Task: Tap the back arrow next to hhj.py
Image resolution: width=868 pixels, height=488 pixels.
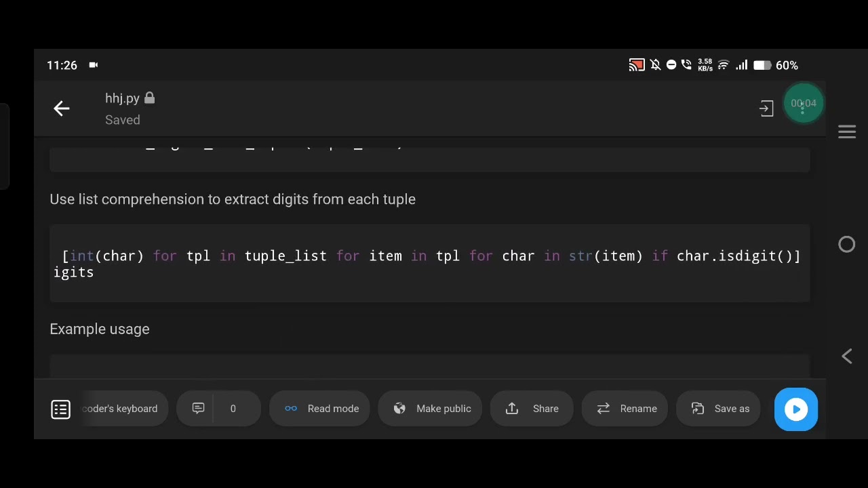Action: (x=62, y=108)
